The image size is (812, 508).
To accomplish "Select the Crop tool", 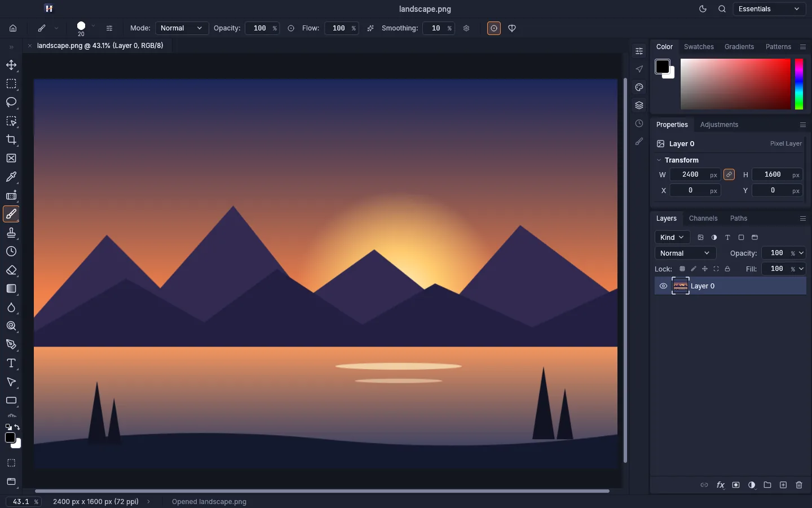I will click(11, 139).
